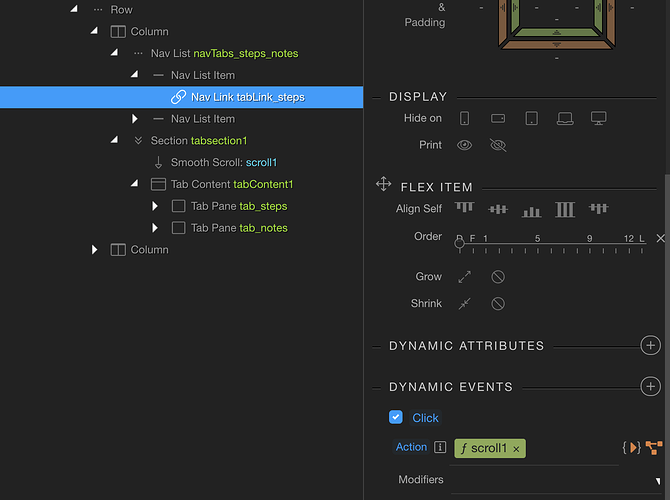Disable flex Shrink
Screen dimensions: 670x500
498,304
